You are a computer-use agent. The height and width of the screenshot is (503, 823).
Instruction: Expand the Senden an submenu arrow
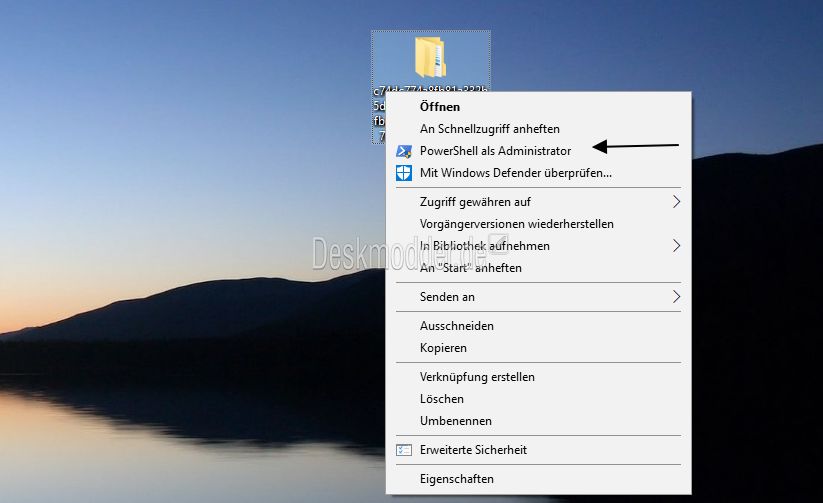tap(677, 297)
